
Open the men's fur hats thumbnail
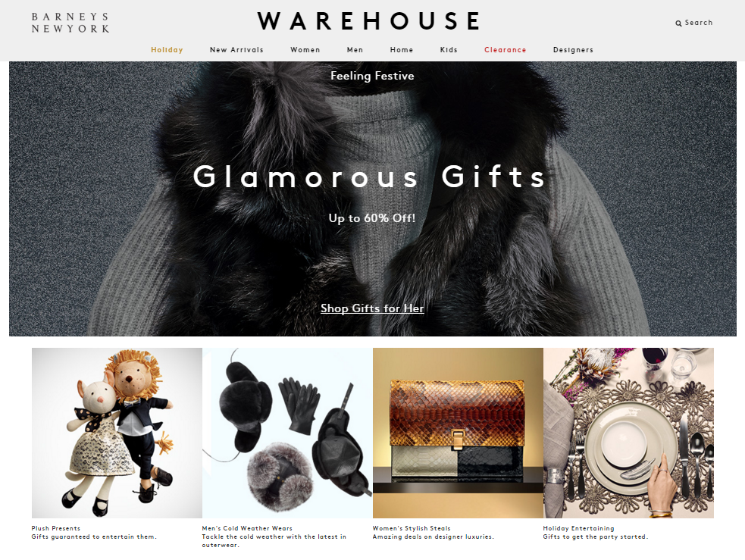pyautogui.click(x=287, y=433)
